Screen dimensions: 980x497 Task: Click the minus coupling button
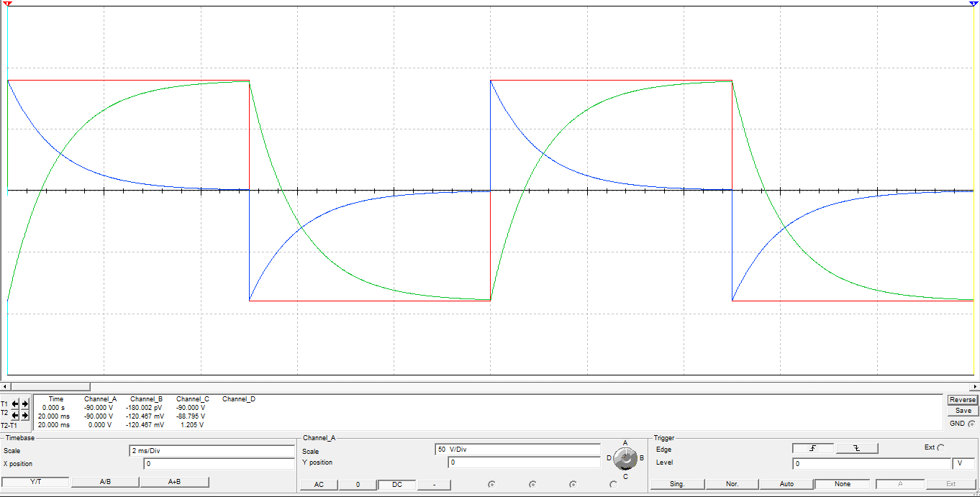point(436,484)
